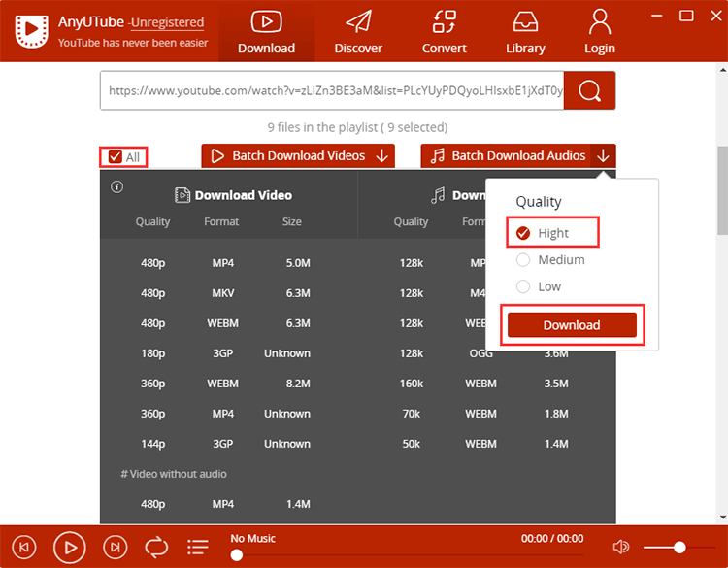Click the scrollbar down arrow
The width and height of the screenshot is (728, 568).
tap(723, 517)
